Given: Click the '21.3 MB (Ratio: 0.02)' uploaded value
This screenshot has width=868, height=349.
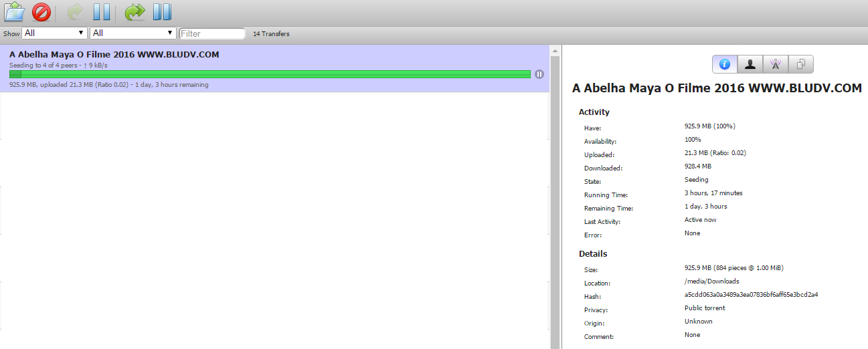Looking at the screenshot, I should (x=715, y=152).
